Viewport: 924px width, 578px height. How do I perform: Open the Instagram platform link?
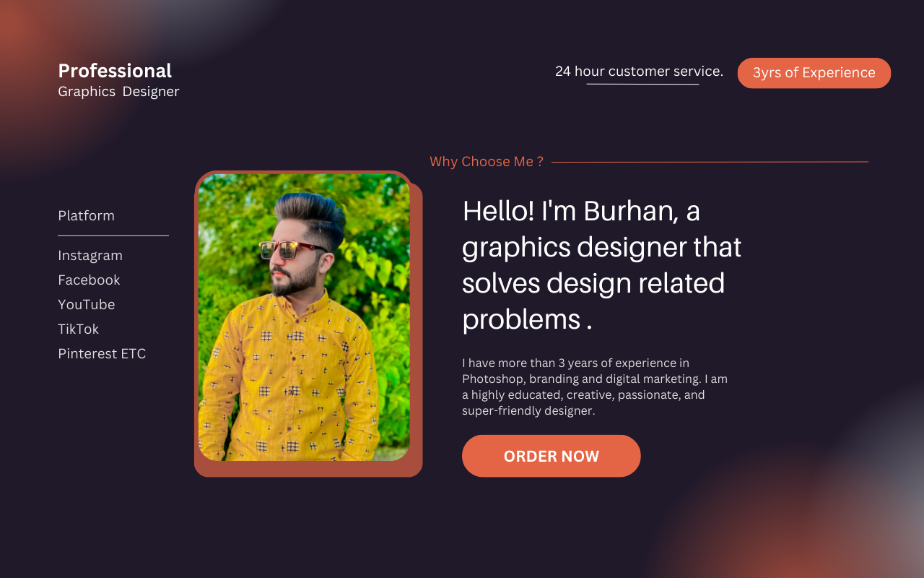(x=90, y=256)
